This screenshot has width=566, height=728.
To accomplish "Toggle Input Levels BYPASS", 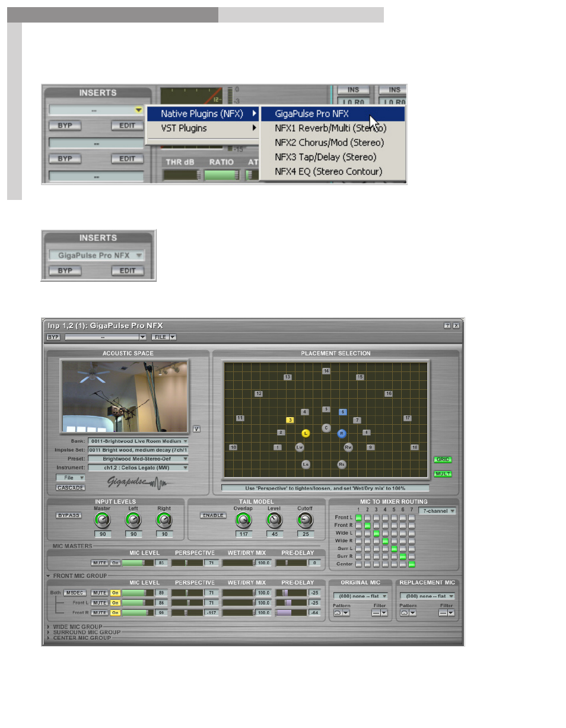I will click(69, 516).
